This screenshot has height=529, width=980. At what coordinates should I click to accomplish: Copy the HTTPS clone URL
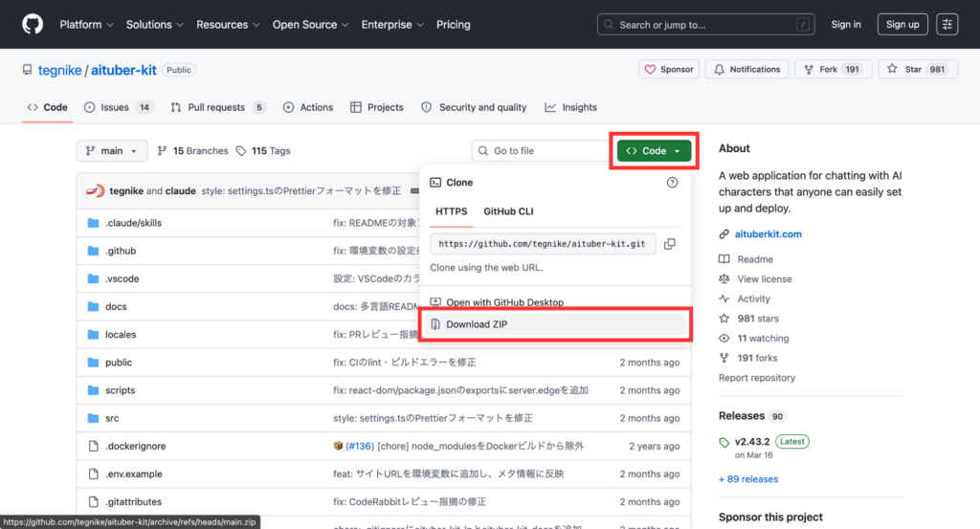coord(669,244)
